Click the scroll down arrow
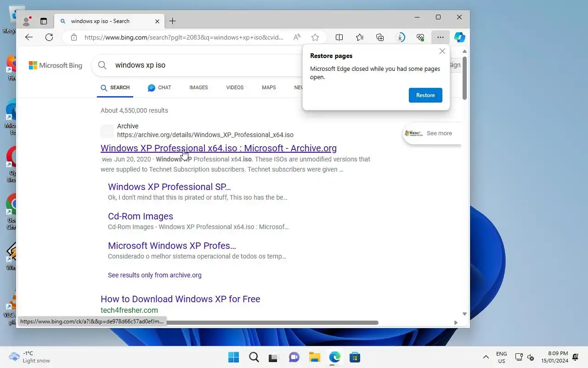The height and width of the screenshot is (368, 588). pos(464,314)
